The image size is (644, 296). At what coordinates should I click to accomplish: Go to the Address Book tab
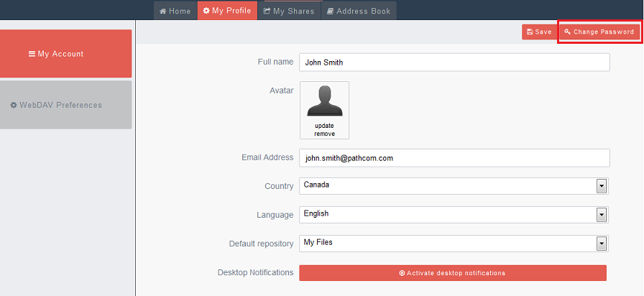click(x=359, y=11)
